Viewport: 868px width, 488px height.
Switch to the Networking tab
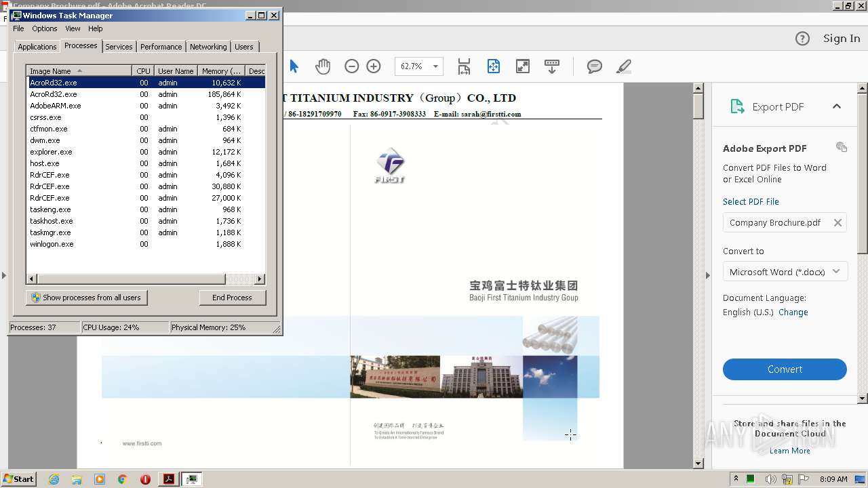208,47
